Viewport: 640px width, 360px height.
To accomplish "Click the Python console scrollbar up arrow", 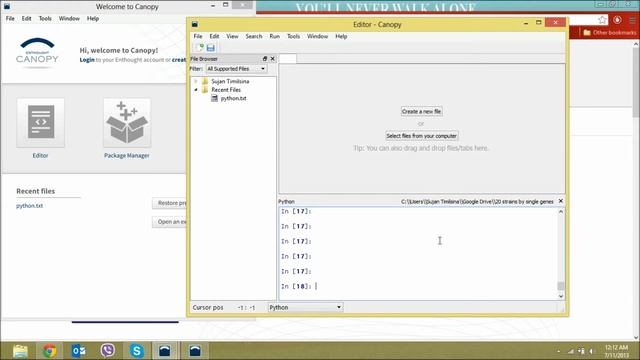I will coord(561,211).
